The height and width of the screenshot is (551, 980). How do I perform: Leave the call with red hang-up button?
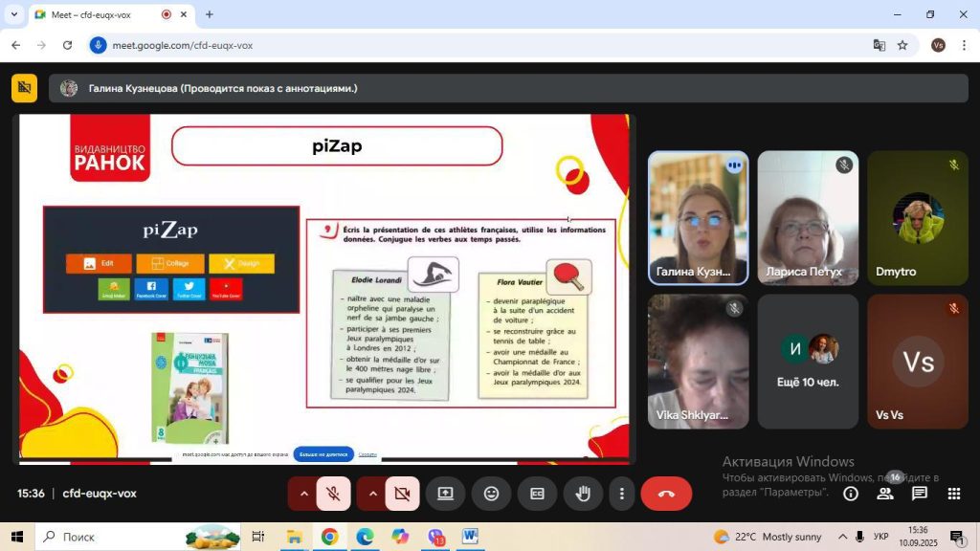[666, 494]
